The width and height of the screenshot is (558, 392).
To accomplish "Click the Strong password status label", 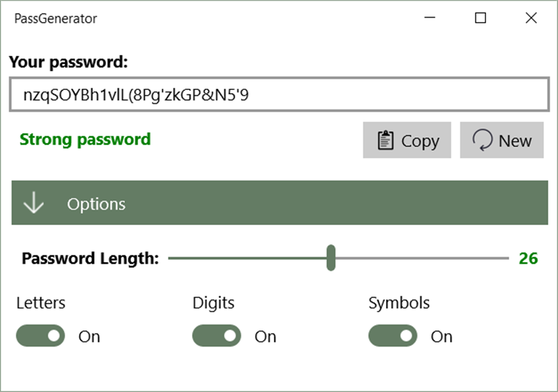I will (85, 139).
